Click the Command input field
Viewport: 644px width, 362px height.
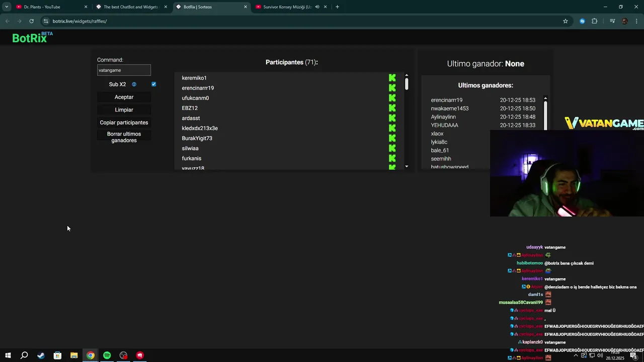(x=124, y=70)
